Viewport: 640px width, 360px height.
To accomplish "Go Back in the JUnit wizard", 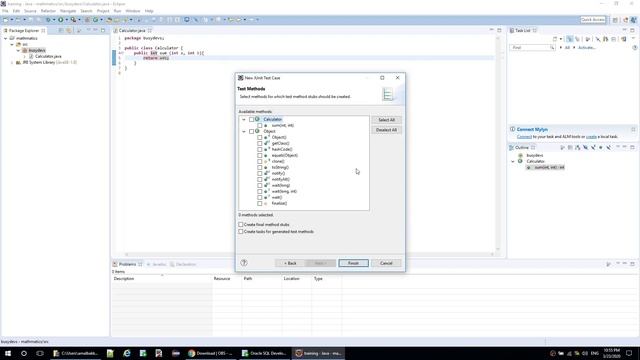I will tap(290, 263).
